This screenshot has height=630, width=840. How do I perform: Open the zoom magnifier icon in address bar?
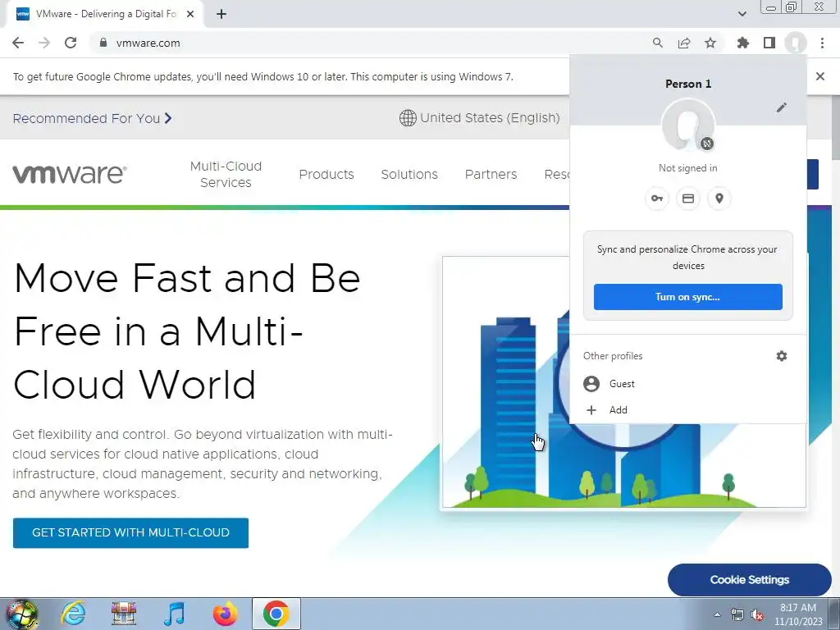pos(658,43)
